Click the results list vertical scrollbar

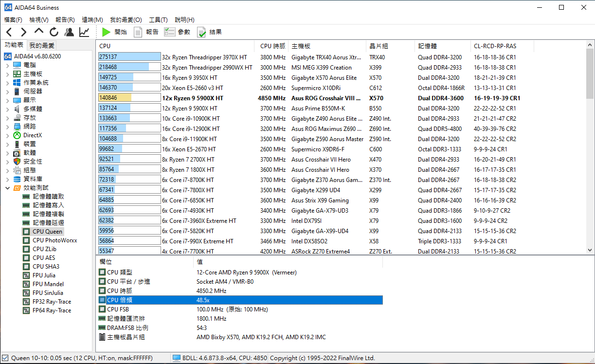[590, 147]
